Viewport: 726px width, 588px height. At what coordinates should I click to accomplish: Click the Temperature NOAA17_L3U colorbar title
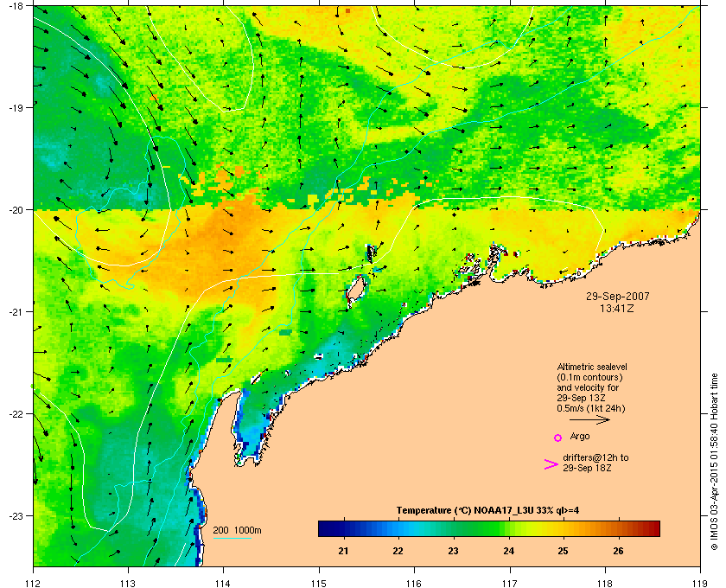click(487, 510)
